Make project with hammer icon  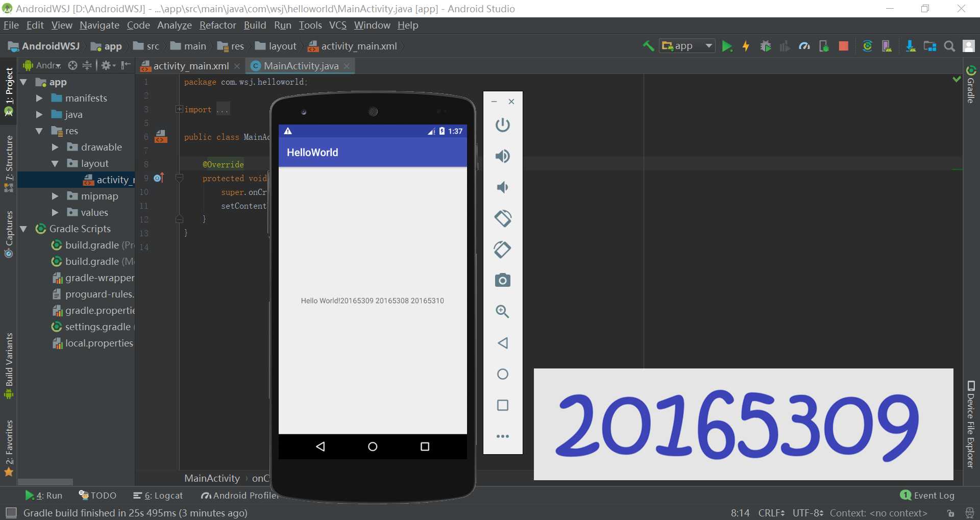648,46
